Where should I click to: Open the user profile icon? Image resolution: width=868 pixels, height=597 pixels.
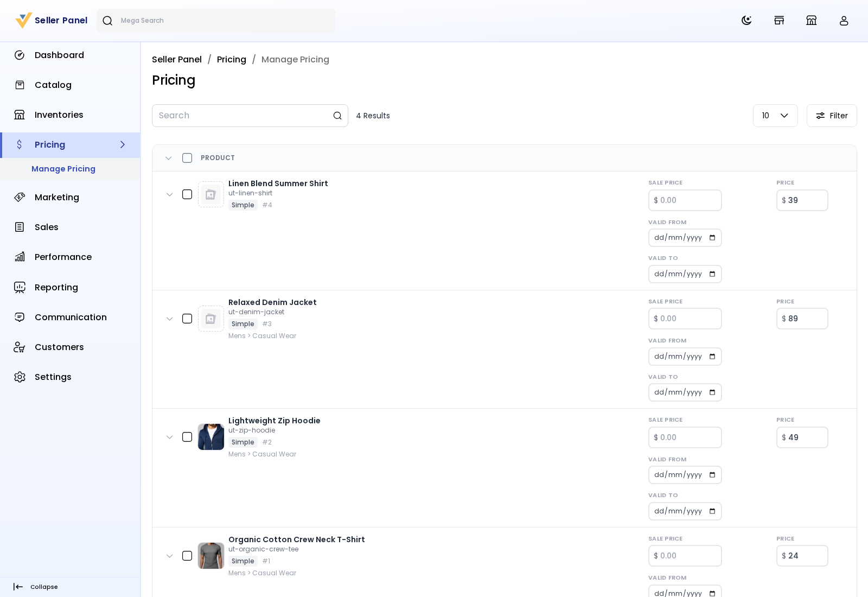[844, 21]
